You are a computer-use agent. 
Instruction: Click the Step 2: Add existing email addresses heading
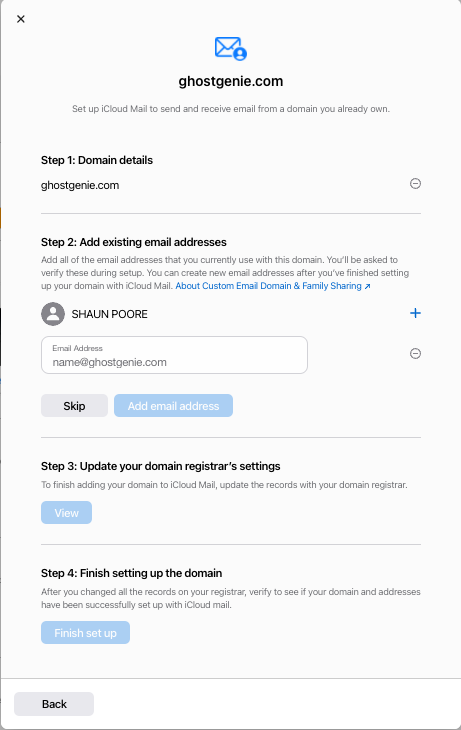[x=134, y=242]
